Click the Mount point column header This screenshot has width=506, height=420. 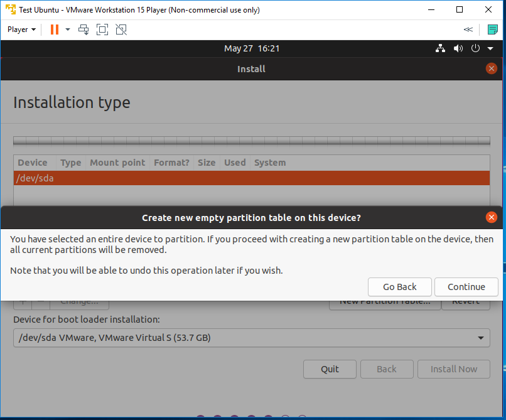point(117,163)
